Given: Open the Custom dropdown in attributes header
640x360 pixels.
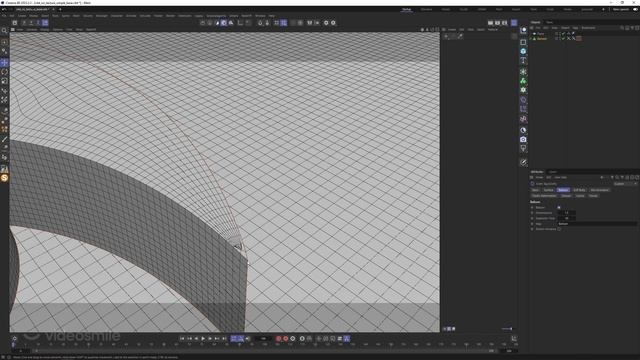Looking at the screenshot, I should [x=624, y=184].
